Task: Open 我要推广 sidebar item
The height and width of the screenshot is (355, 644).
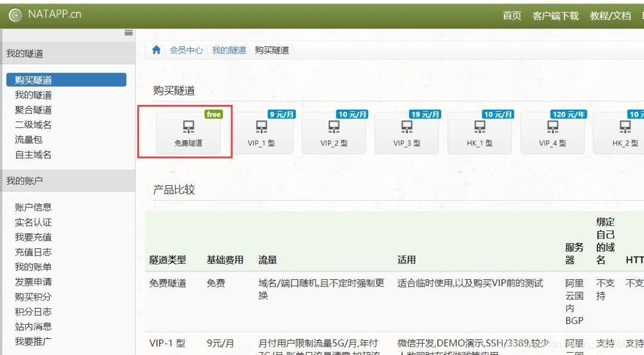Action: [33, 341]
